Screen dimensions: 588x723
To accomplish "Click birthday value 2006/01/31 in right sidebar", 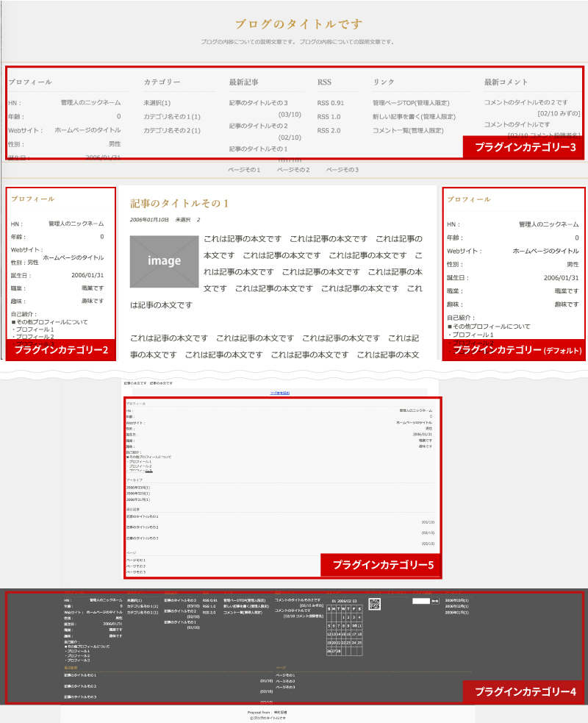I will coord(562,277).
